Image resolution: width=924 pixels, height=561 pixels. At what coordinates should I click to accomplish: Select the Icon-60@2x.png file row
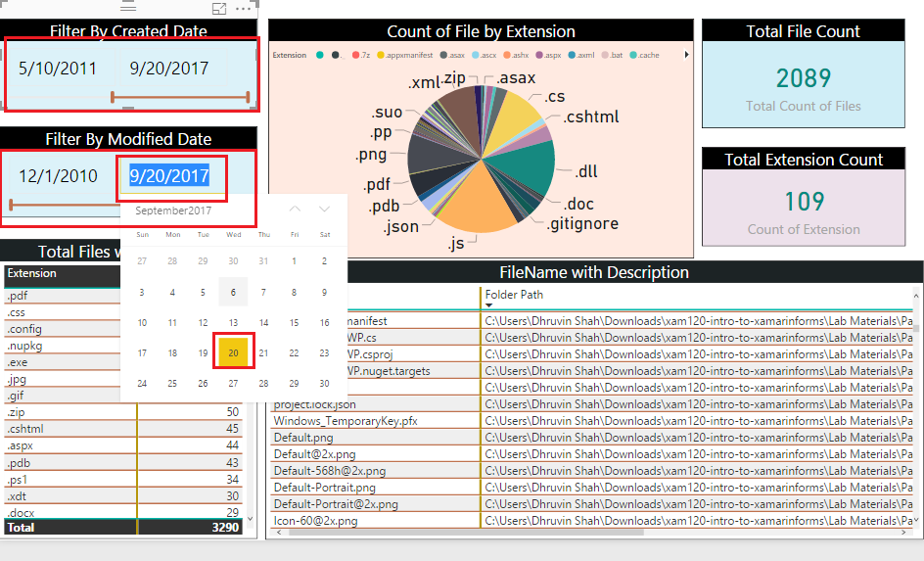click(592, 521)
